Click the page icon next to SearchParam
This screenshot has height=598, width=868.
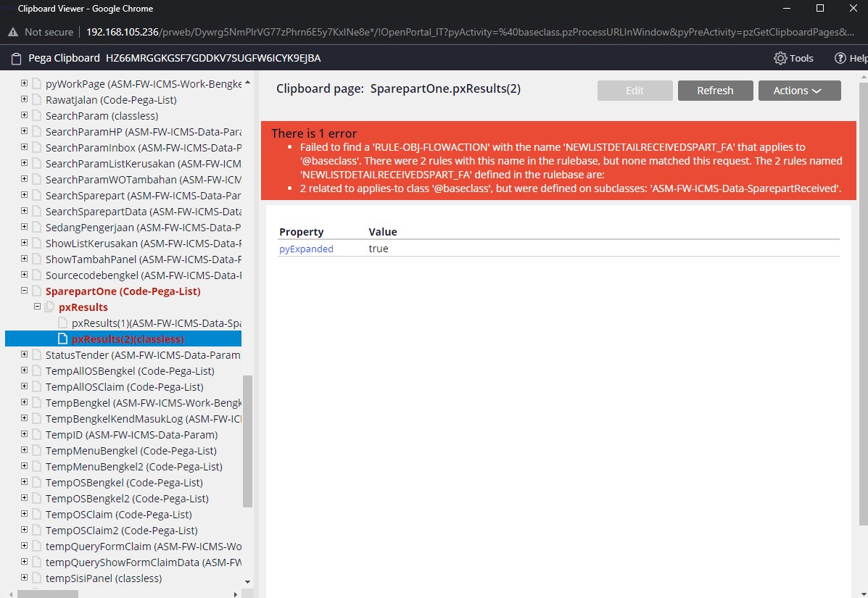point(35,115)
